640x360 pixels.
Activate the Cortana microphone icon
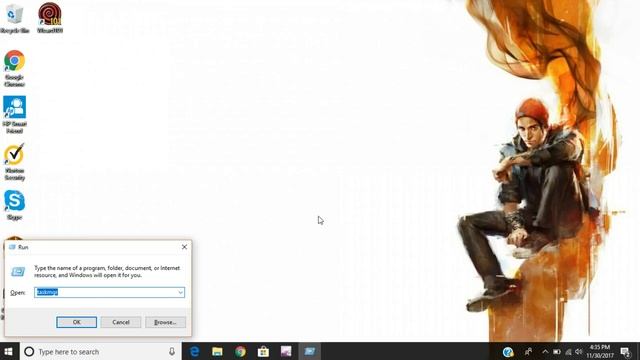coord(172,351)
